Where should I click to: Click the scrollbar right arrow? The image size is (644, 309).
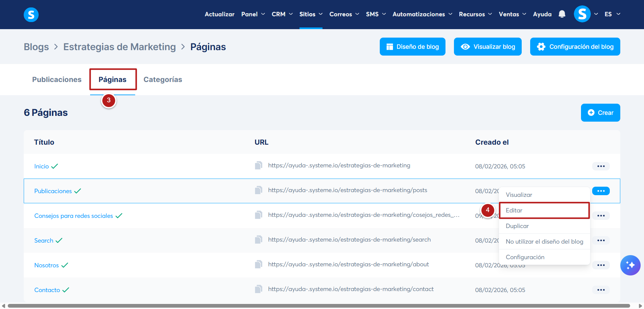pyautogui.click(x=641, y=306)
